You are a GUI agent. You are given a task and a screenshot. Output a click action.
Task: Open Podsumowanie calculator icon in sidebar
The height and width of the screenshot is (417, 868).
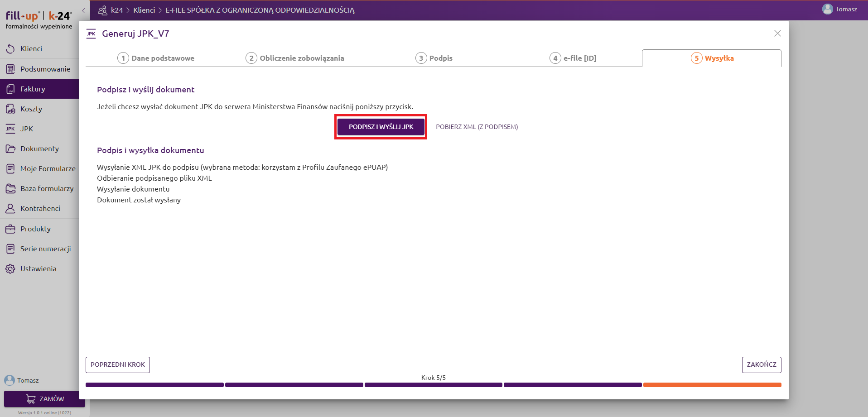click(x=10, y=69)
